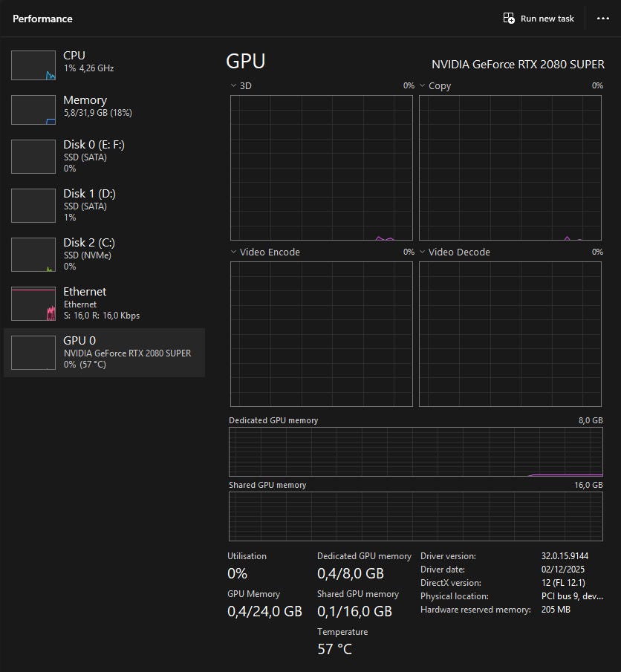
Task: Select GPU 0 in the sidebar
Action: pyautogui.click(x=104, y=352)
